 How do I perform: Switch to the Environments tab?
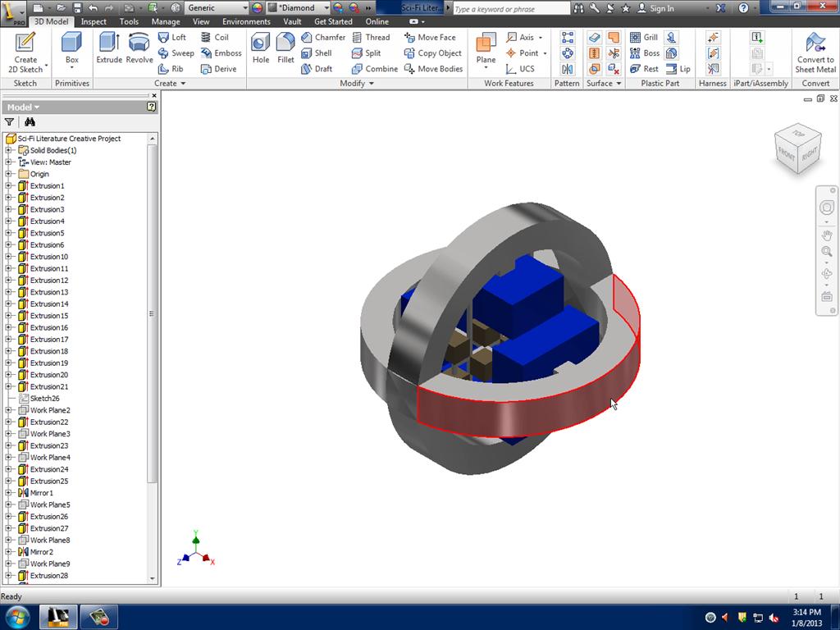[x=246, y=21]
